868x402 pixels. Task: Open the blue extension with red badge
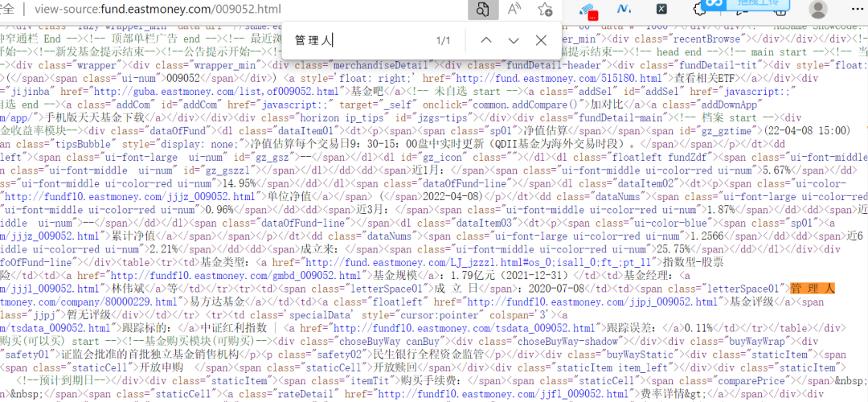coord(588,10)
